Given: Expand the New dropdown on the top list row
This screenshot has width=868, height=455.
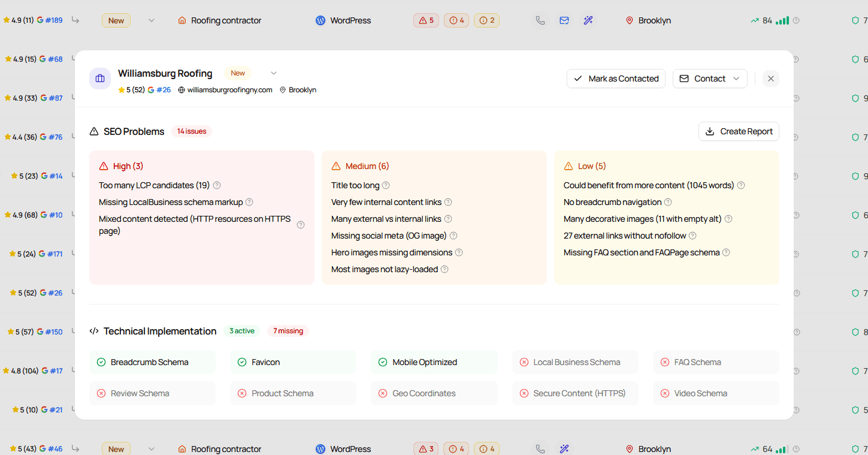Looking at the screenshot, I should 151,20.
